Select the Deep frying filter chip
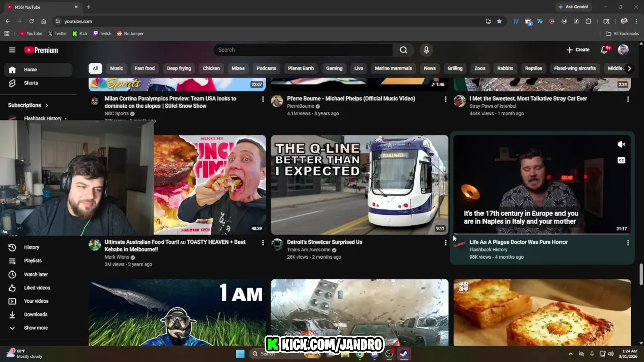 tap(179, 68)
